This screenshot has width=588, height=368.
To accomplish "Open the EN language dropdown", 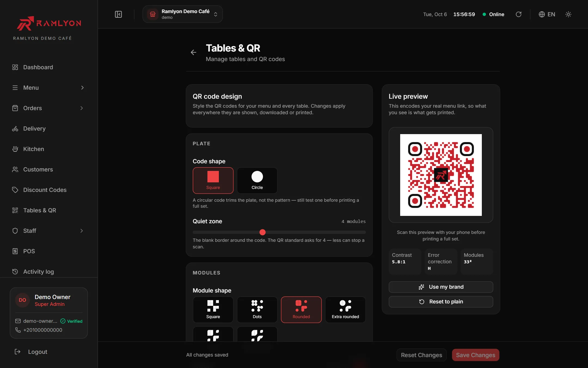I will click(547, 14).
